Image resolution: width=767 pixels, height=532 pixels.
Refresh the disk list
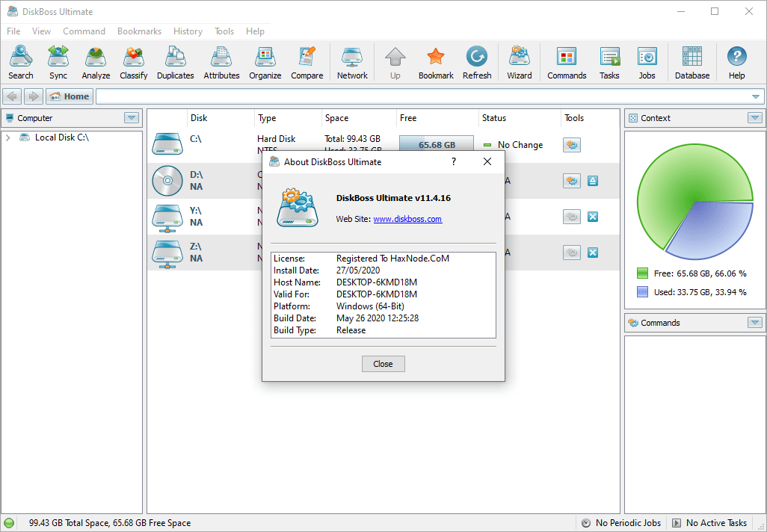[477, 62]
